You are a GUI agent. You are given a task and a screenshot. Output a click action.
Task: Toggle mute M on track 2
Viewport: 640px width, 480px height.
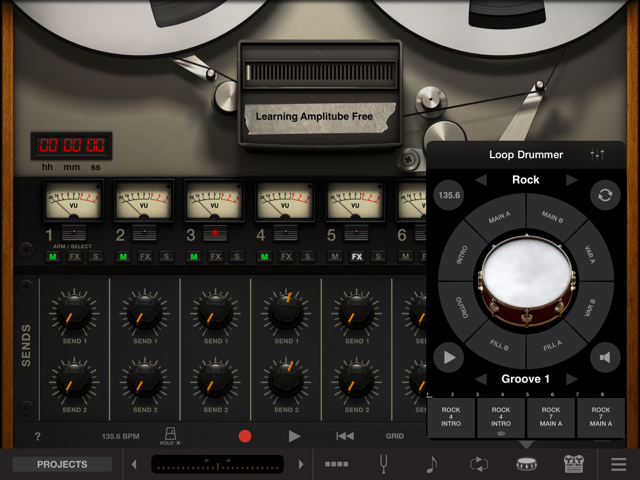pos(123,257)
